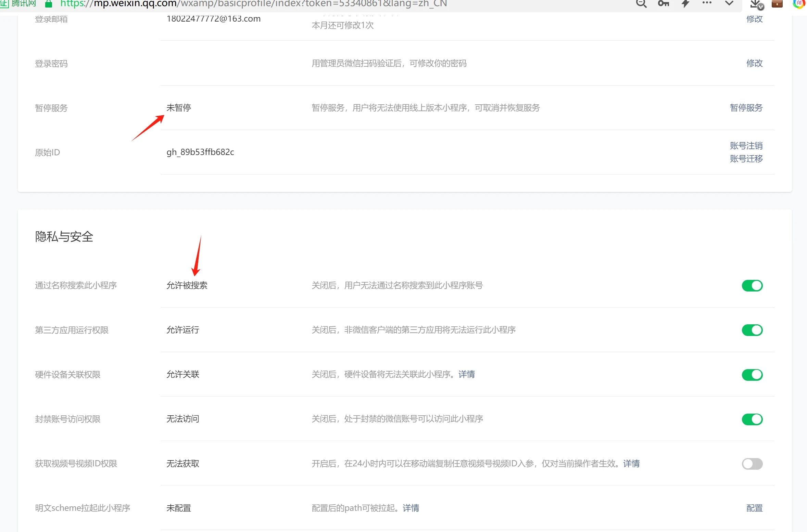The height and width of the screenshot is (532, 807).
Task: Click the saved-password key icon
Action: (x=663, y=3)
